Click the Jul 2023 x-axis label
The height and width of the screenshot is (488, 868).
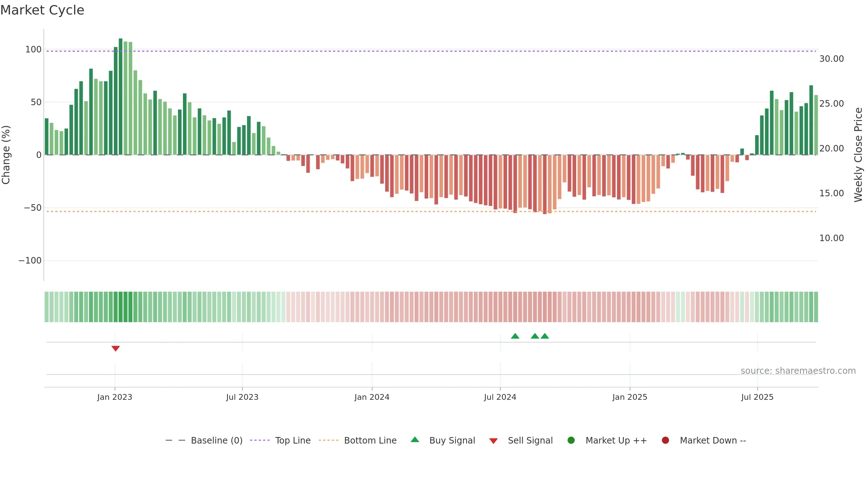tap(242, 397)
